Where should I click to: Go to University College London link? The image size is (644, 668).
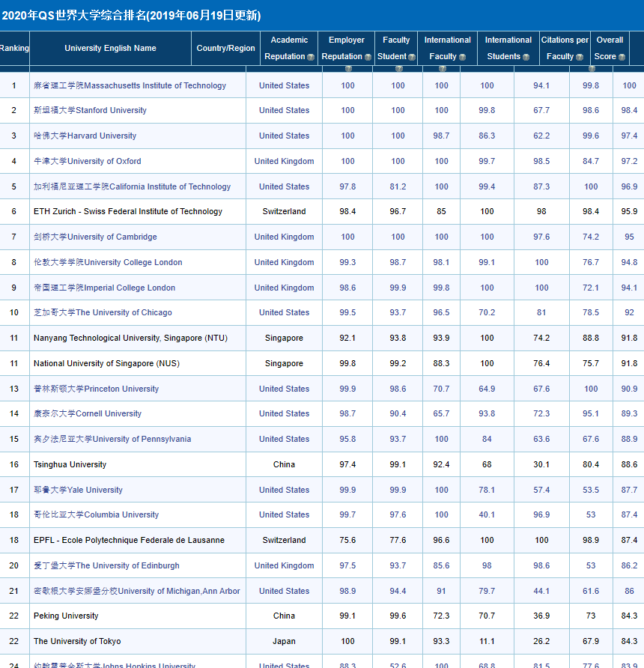[x=108, y=263]
